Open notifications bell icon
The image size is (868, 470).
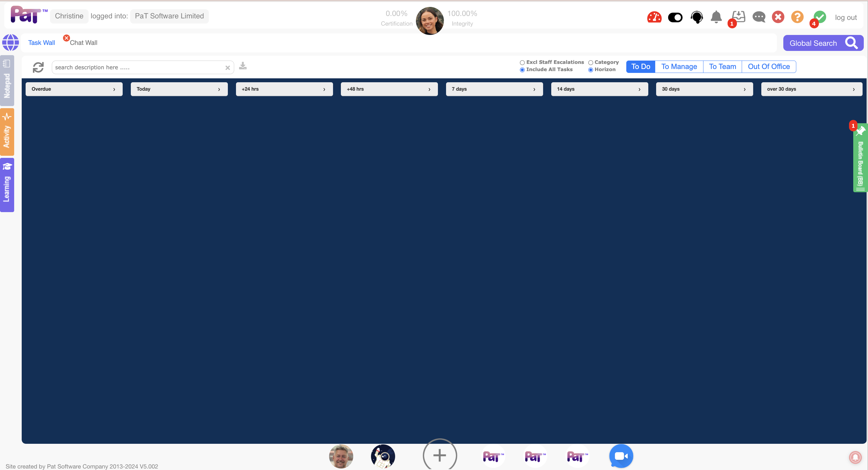(x=716, y=17)
